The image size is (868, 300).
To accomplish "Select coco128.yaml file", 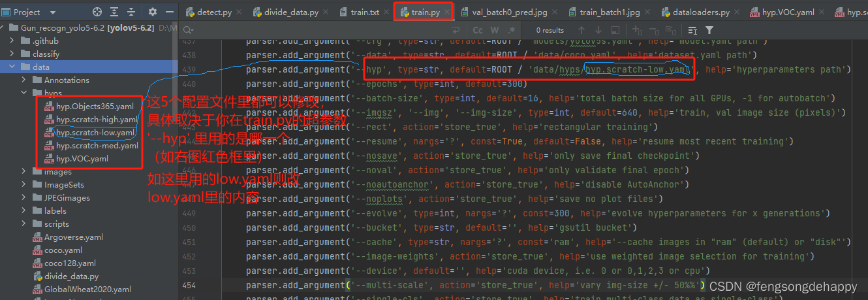I will click(x=64, y=263).
